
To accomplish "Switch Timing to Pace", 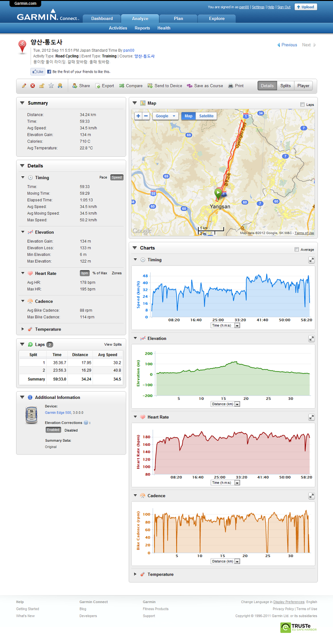I will [103, 177].
